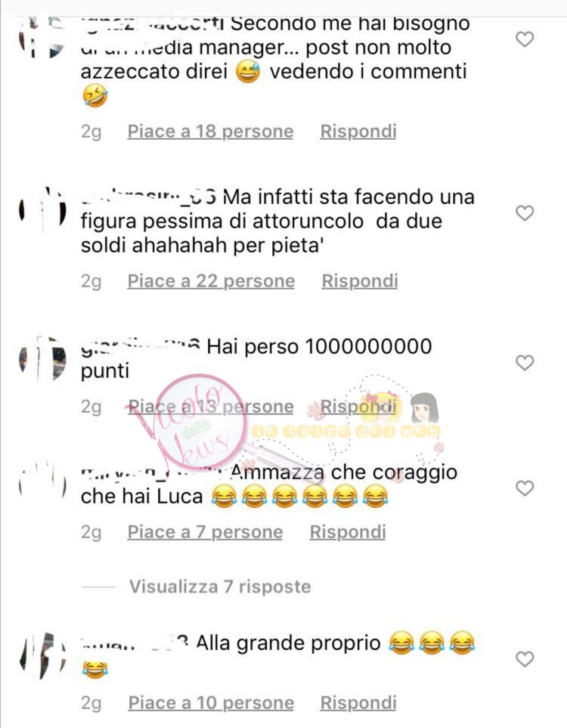The image size is (567, 728).
Task: Like the 'Ammazza che coraggio' comment
Action: [525, 488]
